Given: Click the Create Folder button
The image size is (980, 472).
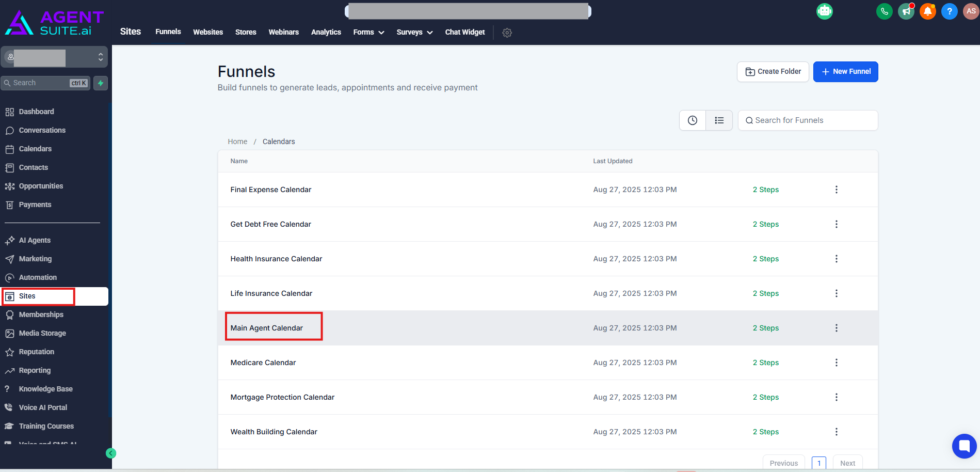Looking at the screenshot, I should coord(773,72).
